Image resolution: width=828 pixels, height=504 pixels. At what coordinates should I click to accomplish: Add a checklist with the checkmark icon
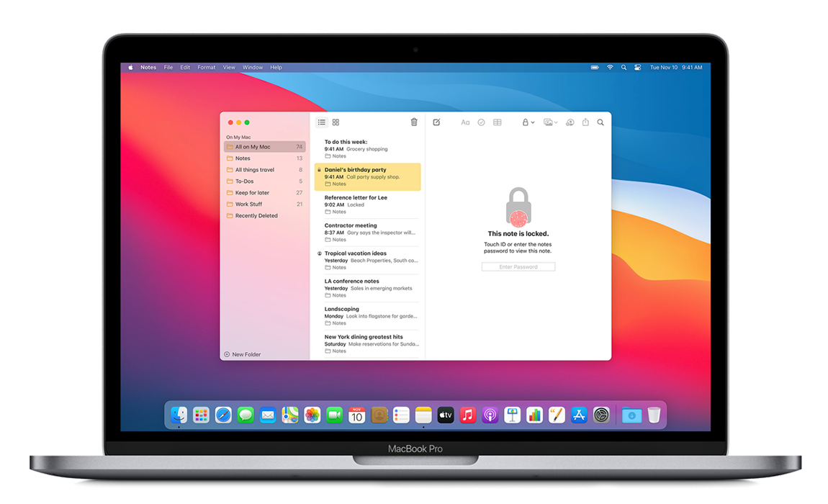[x=481, y=122]
